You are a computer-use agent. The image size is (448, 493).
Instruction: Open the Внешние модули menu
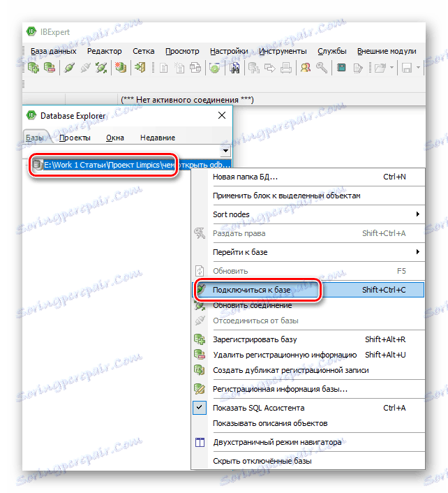387,51
